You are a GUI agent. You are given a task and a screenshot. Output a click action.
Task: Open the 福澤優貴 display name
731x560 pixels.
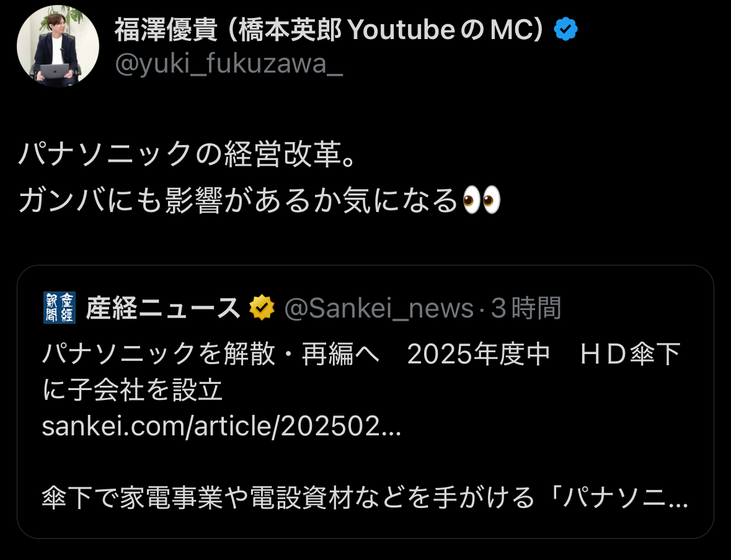pyautogui.click(x=166, y=29)
